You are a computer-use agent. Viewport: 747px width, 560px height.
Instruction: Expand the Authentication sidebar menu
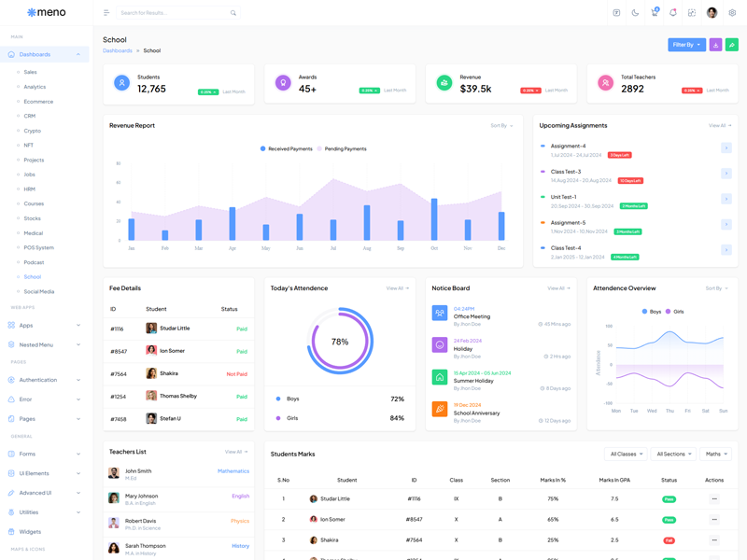coord(45,380)
